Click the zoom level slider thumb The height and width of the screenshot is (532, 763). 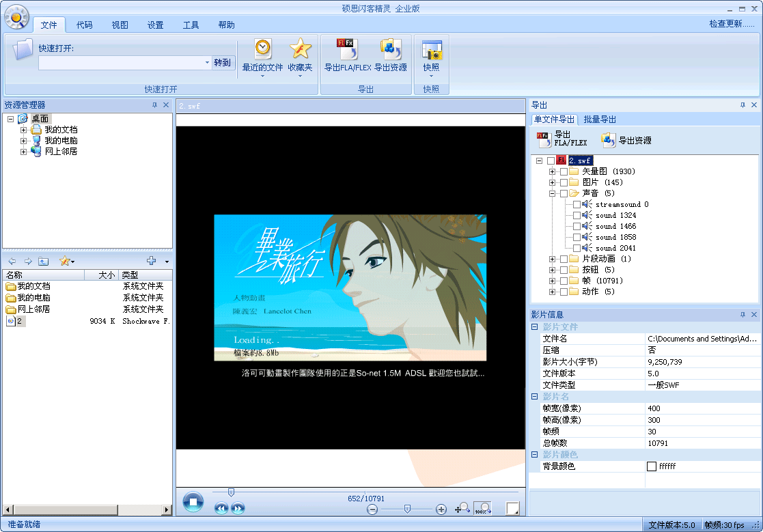pos(407,509)
